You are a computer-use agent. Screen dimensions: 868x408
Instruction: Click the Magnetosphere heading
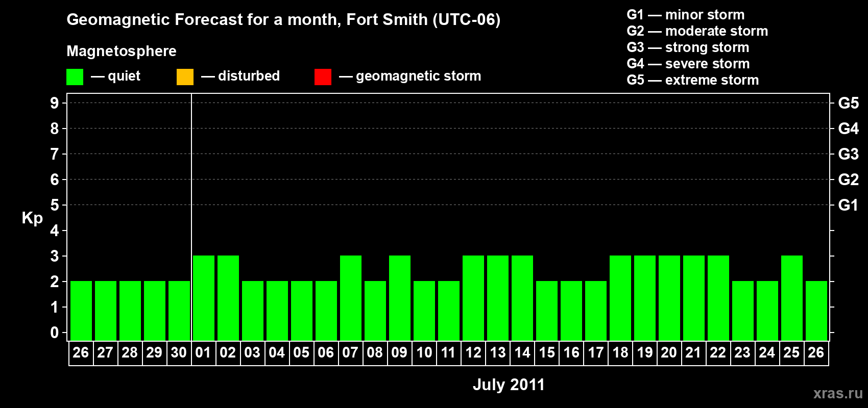click(122, 52)
